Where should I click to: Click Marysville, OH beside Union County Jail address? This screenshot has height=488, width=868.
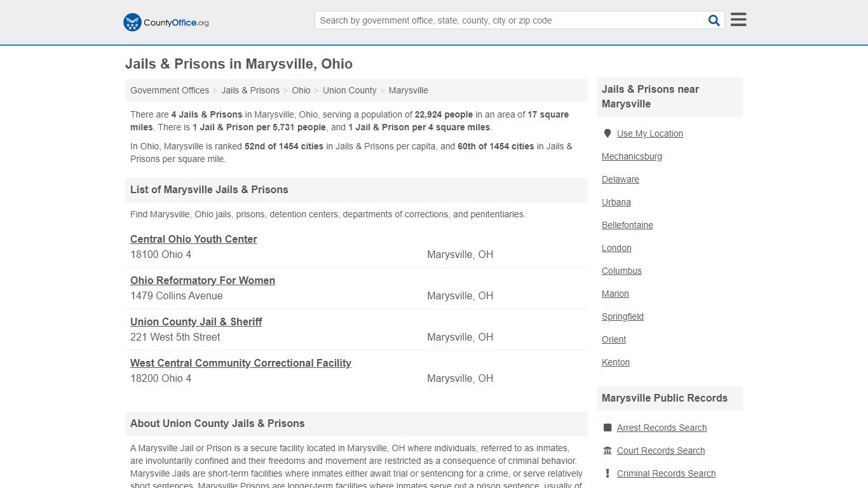[x=460, y=337]
